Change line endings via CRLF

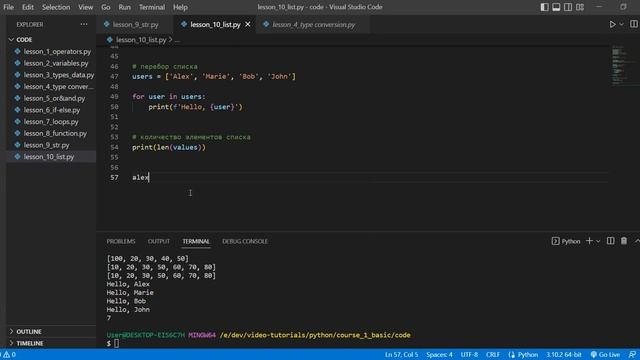tap(493, 354)
